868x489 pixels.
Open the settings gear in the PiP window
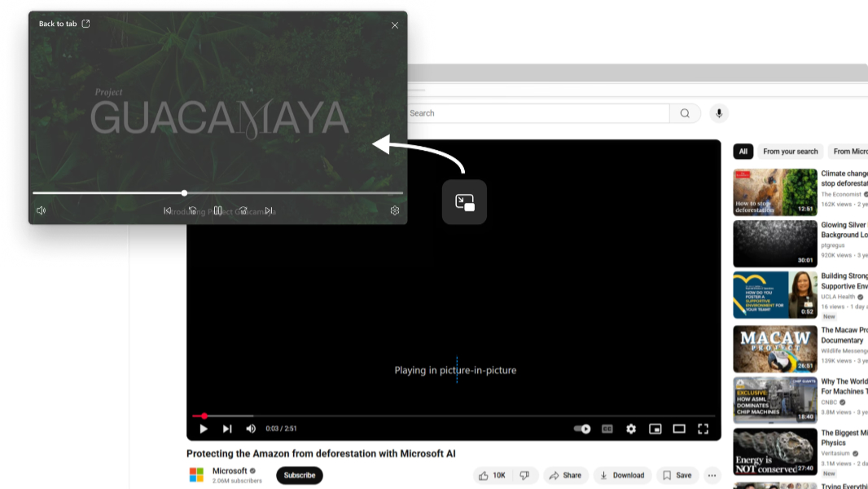click(x=395, y=209)
